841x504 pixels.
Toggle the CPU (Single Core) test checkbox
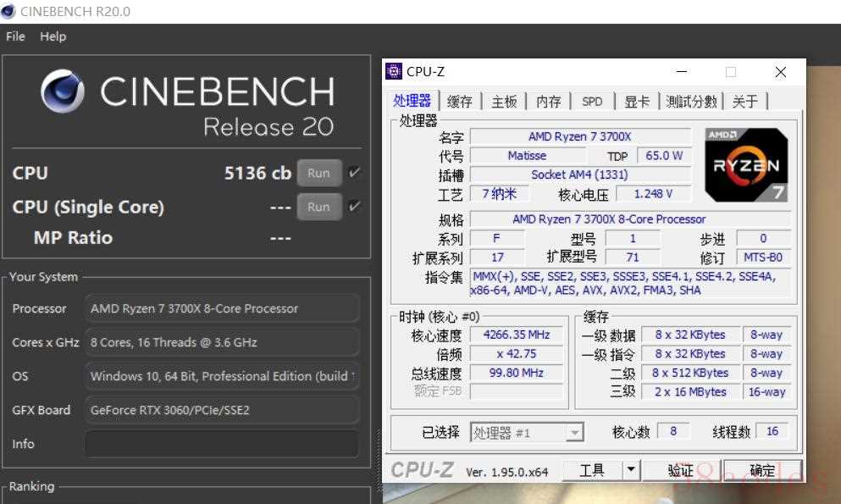point(354,207)
